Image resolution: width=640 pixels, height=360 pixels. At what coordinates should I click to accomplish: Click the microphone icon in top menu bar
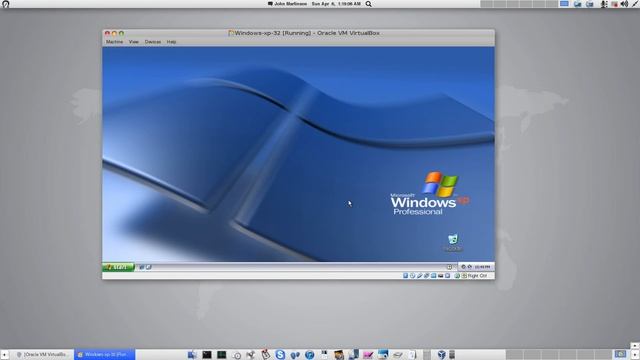click(x=604, y=4)
